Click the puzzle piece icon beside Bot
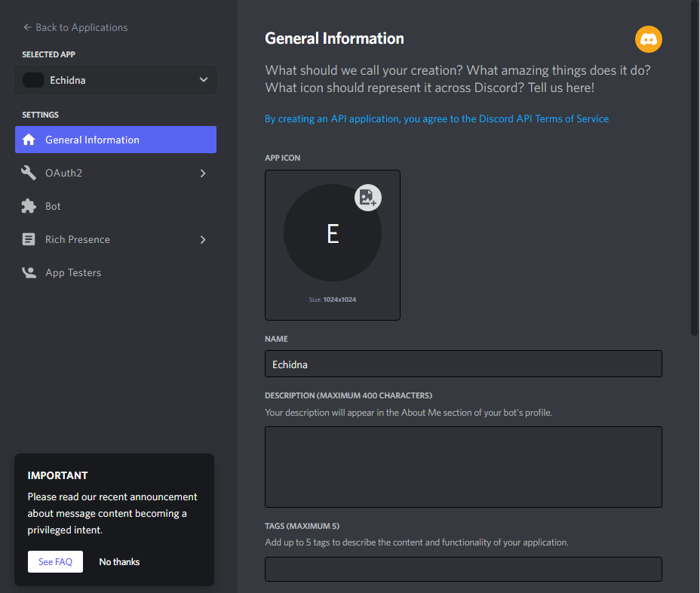Viewport: 700px width, 593px height. click(29, 206)
